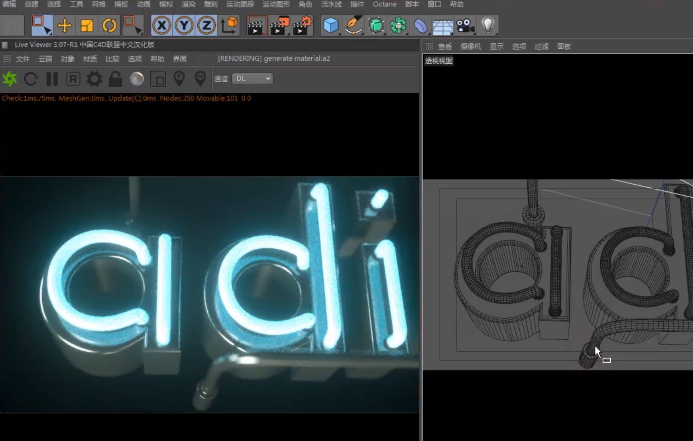Open the Octane main menu
Screen dimensions: 693x441
coord(385,4)
